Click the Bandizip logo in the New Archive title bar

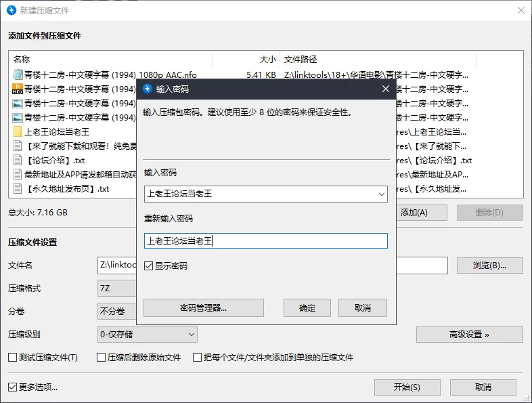click(12, 10)
